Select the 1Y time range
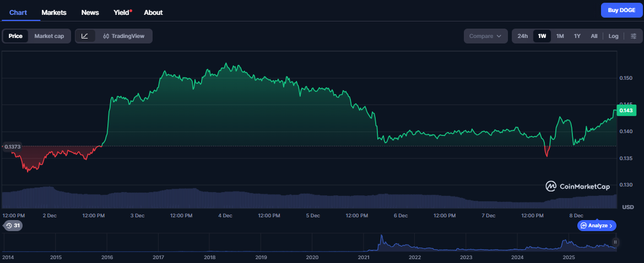Screen dimensions: 644x263 pyautogui.click(x=577, y=36)
